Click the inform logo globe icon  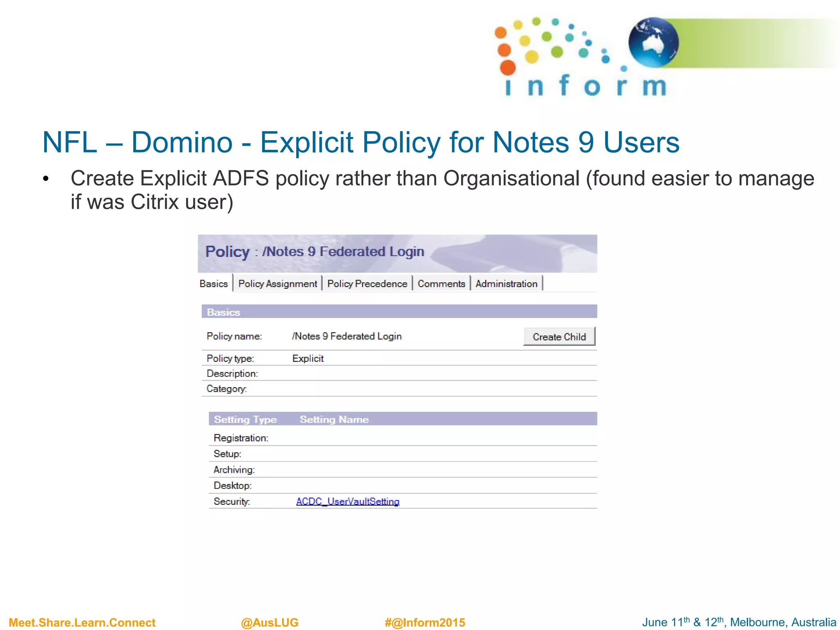tap(653, 42)
